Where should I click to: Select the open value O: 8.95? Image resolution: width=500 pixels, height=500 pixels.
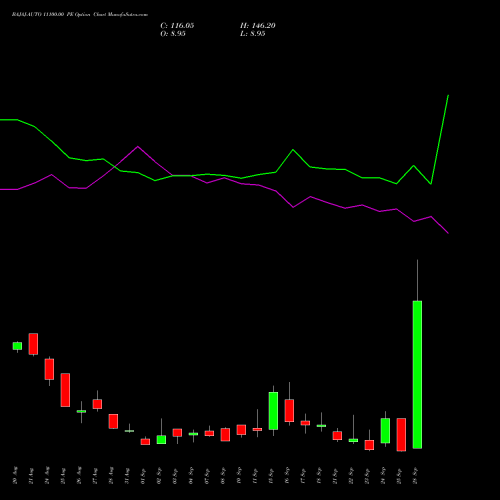[x=173, y=34]
